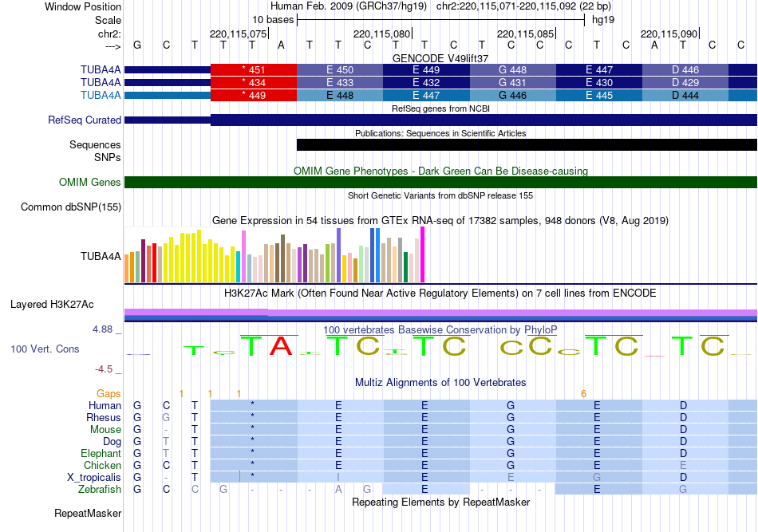Click the Common dbSNP(155) track label
758x532 pixels.
tap(71, 207)
